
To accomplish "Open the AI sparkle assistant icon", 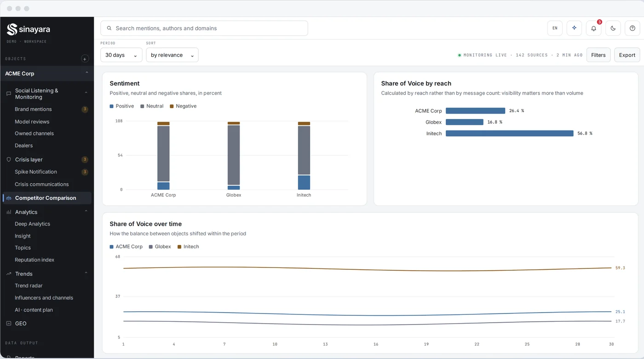I will pos(574,28).
